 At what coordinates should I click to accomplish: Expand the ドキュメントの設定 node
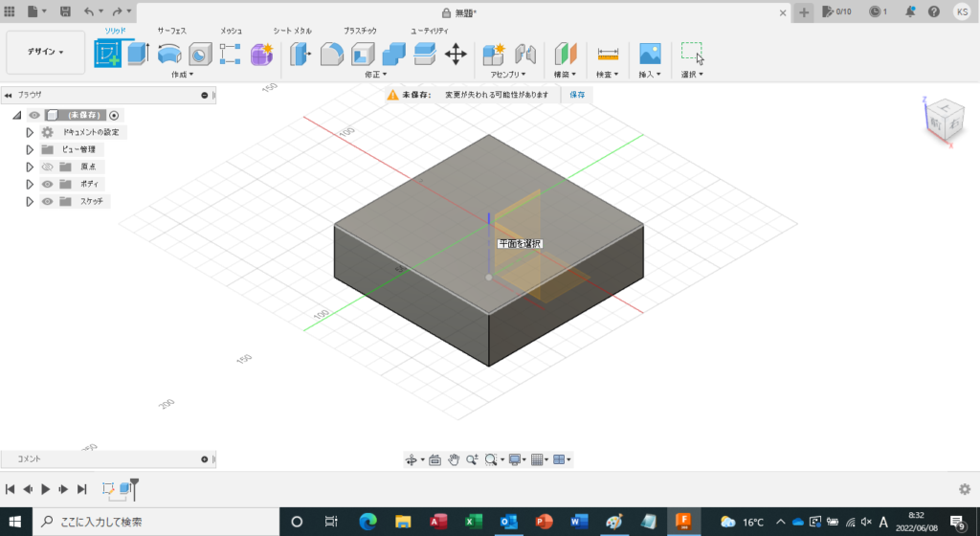click(x=30, y=132)
